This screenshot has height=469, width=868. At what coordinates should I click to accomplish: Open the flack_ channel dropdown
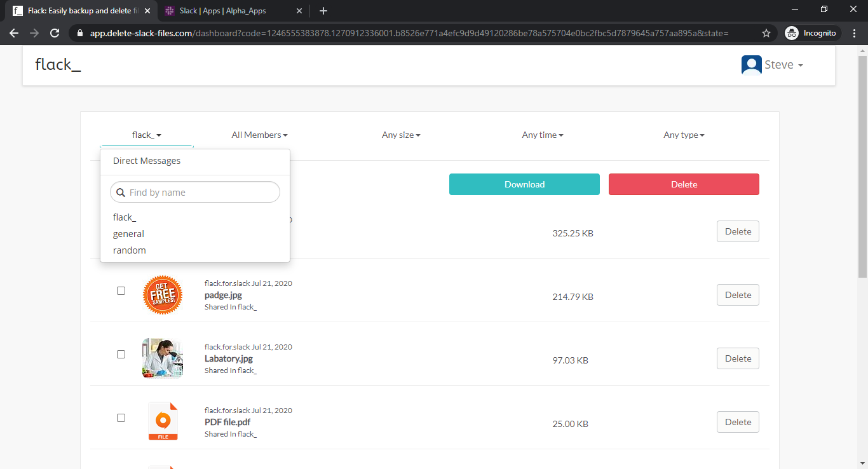[147, 135]
